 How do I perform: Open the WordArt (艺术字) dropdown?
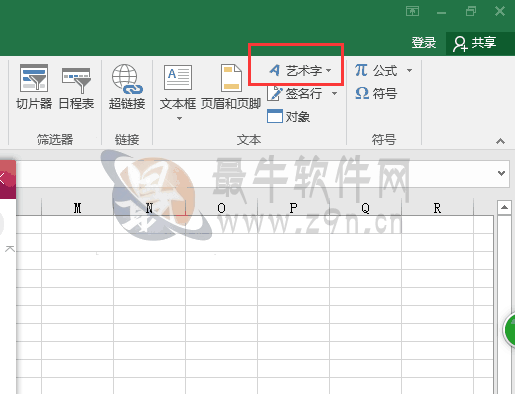click(x=300, y=70)
